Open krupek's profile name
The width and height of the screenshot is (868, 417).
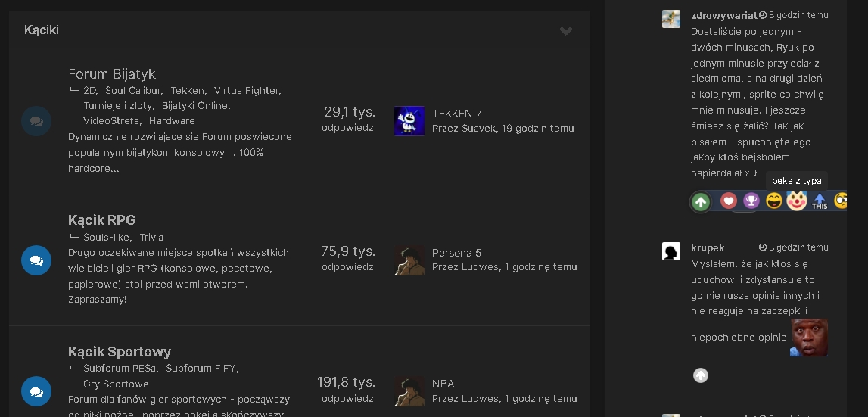708,248
